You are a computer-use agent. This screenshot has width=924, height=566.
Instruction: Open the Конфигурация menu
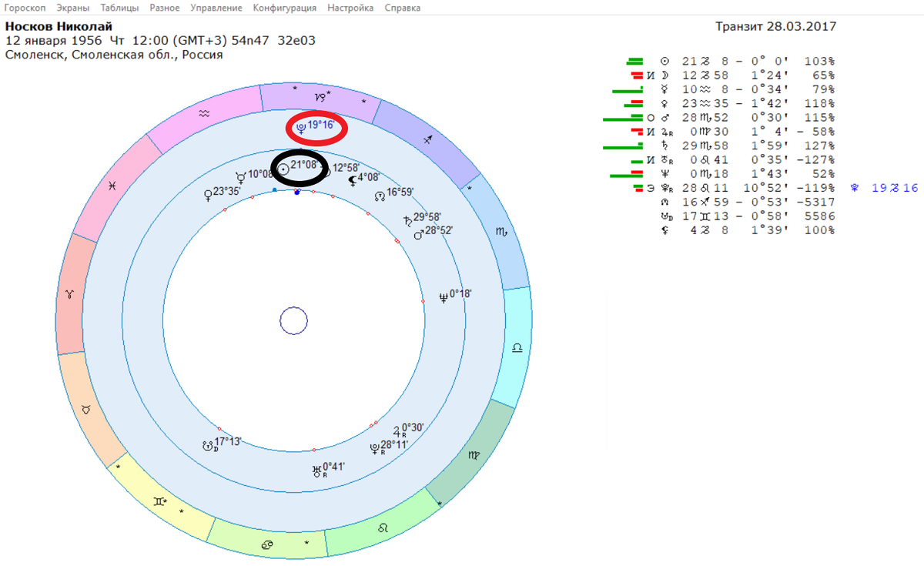tap(285, 8)
